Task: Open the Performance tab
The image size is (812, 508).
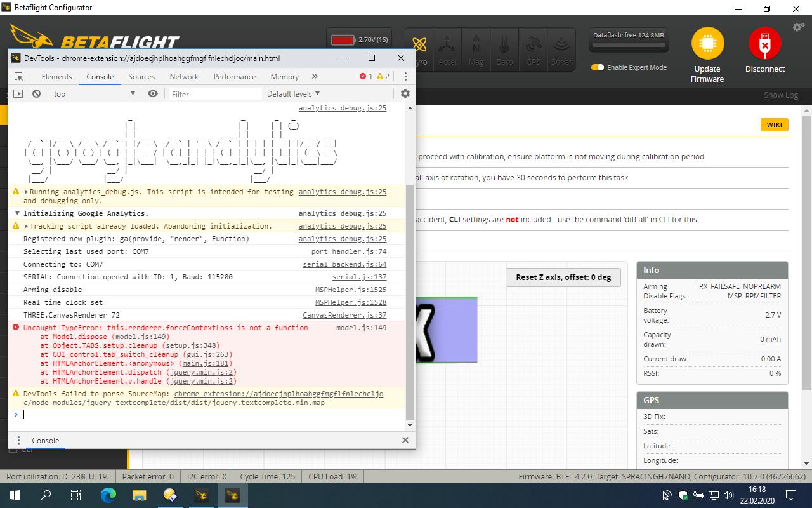Action: pyautogui.click(x=235, y=76)
